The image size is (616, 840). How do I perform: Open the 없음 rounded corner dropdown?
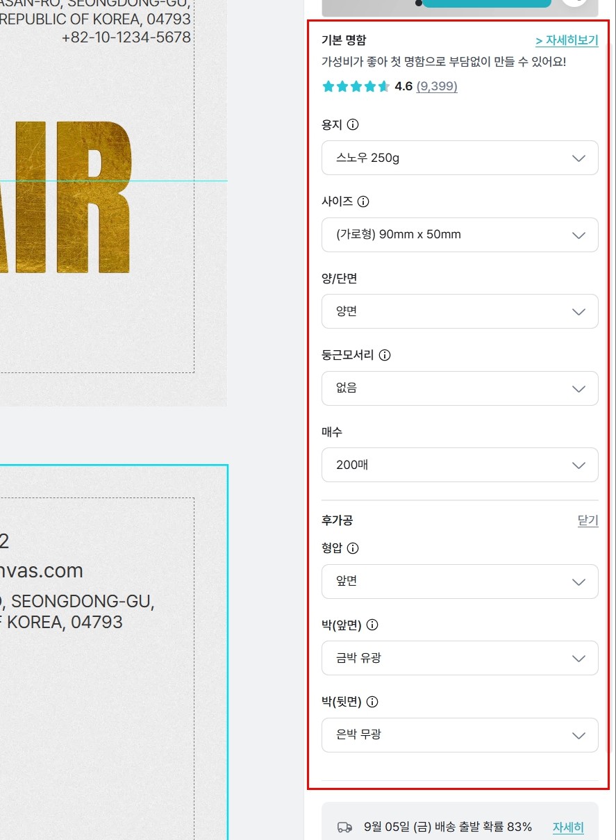coord(460,388)
